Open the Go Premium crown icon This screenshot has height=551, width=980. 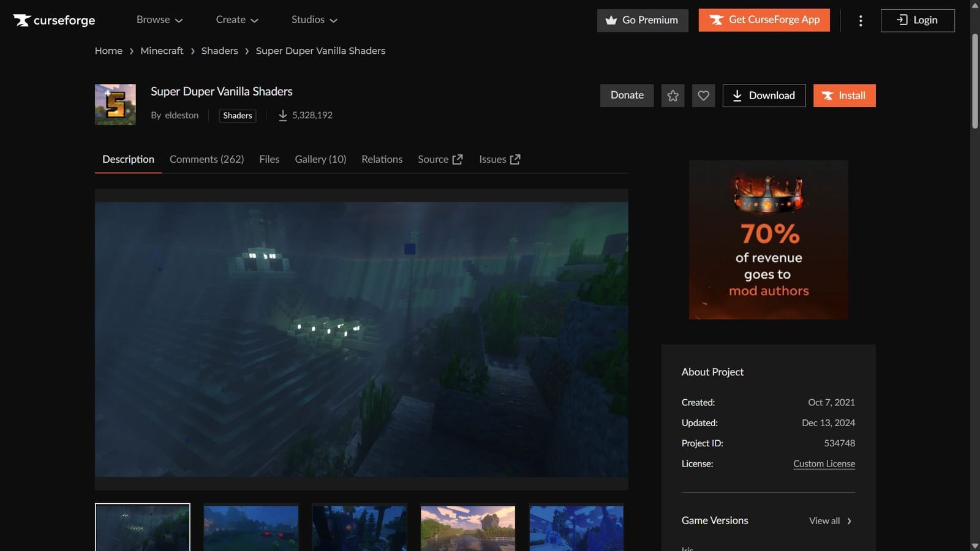(611, 20)
